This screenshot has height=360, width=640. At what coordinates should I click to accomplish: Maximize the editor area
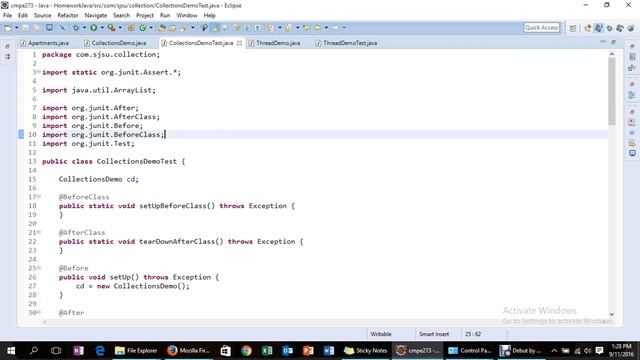(x=613, y=42)
